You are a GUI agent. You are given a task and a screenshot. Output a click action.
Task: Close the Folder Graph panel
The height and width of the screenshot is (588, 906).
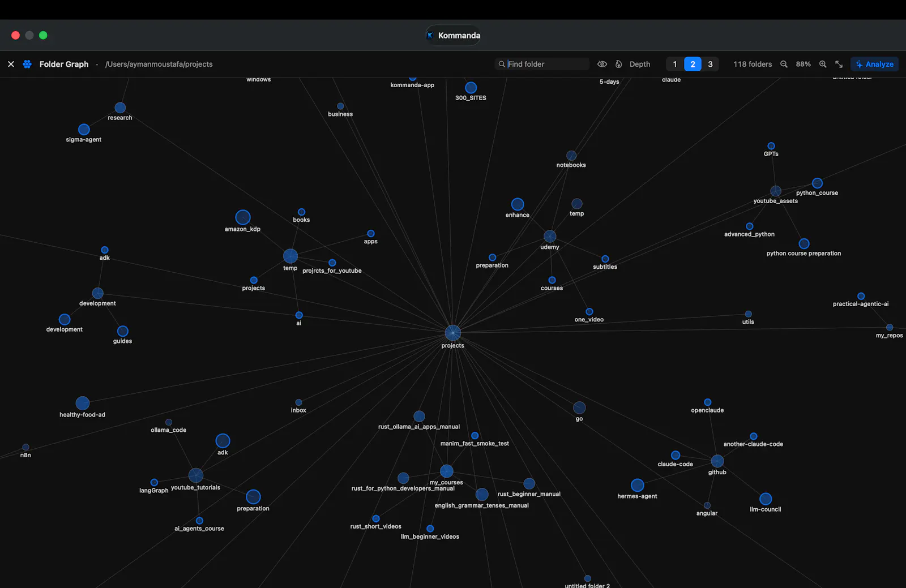click(x=11, y=64)
